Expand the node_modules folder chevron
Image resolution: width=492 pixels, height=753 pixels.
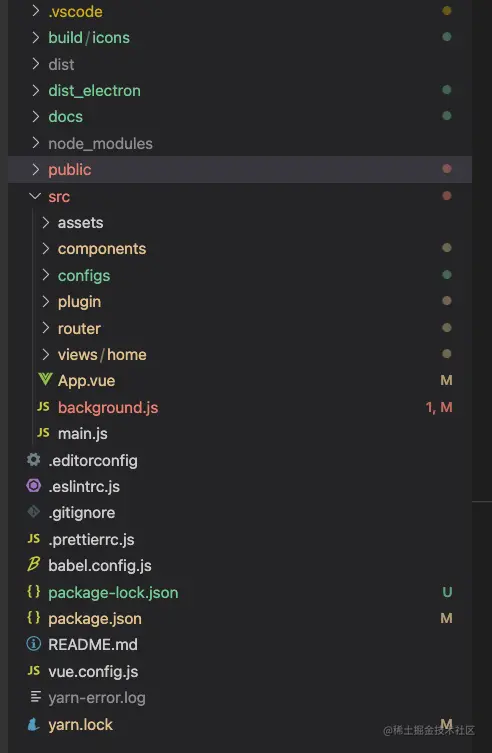[x=36, y=143]
